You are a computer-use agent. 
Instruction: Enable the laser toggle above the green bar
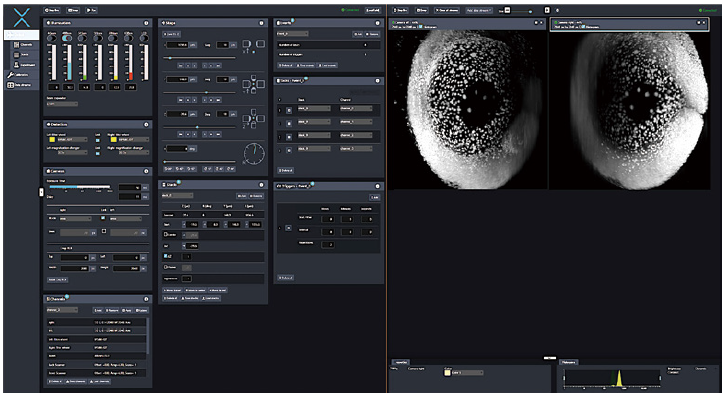(82, 38)
